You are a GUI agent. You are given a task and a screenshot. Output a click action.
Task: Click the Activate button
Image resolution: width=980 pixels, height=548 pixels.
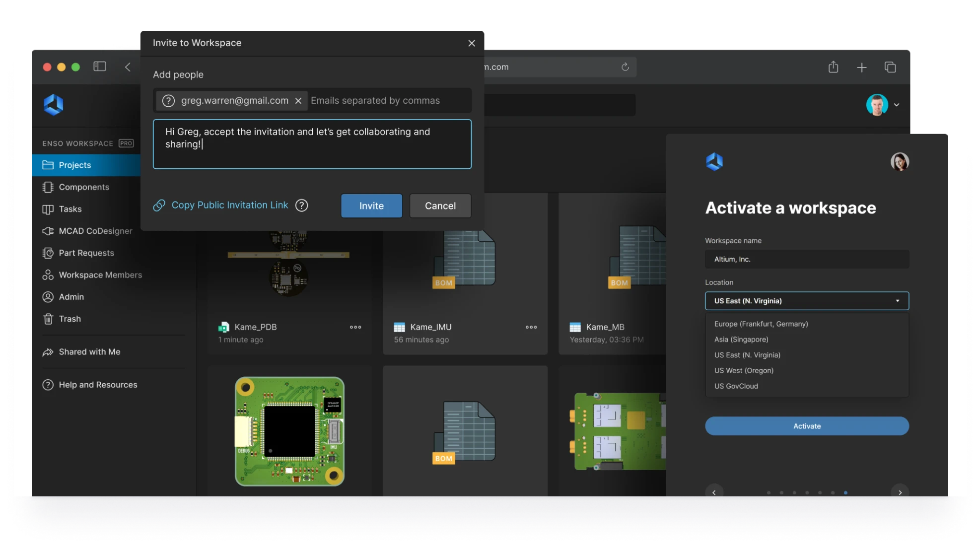807,426
